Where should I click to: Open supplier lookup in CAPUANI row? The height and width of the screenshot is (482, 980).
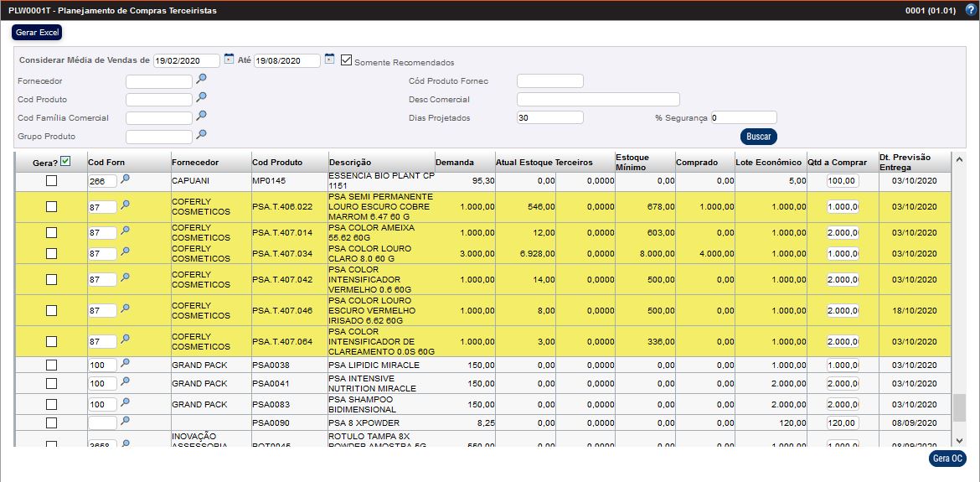pyautogui.click(x=126, y=179)
